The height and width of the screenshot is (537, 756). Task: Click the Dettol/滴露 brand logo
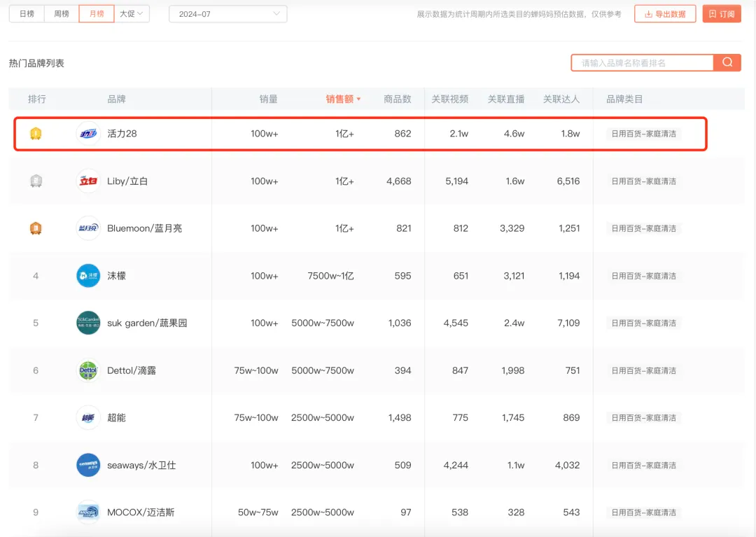pyautogui.click(x=88, y=370)
